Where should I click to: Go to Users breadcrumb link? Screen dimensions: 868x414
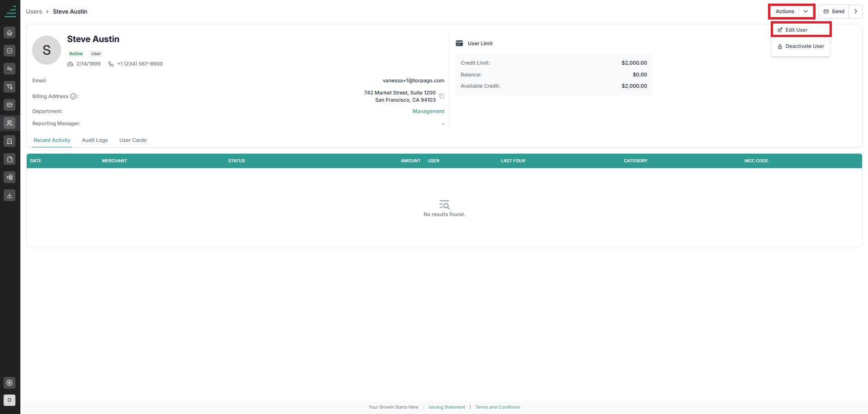pos(34,11)
